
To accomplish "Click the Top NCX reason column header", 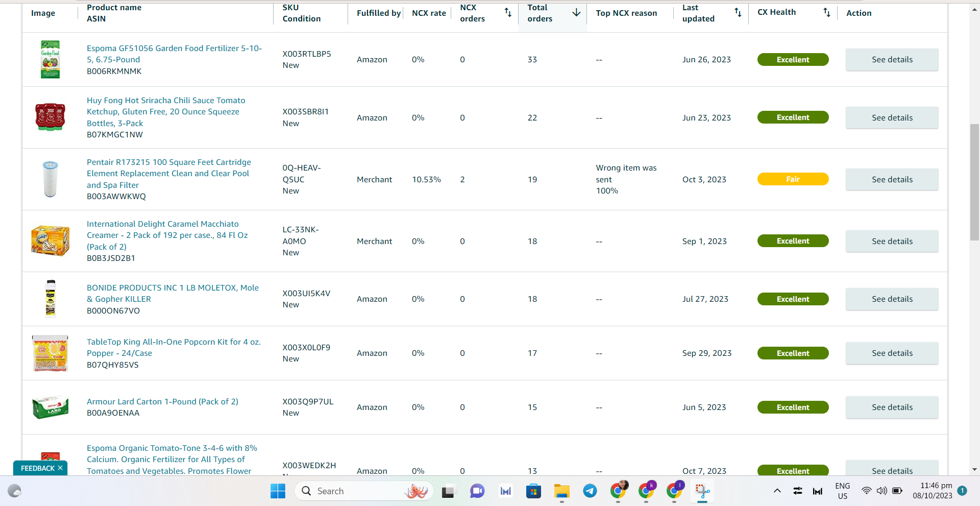I will coord(626,13).
